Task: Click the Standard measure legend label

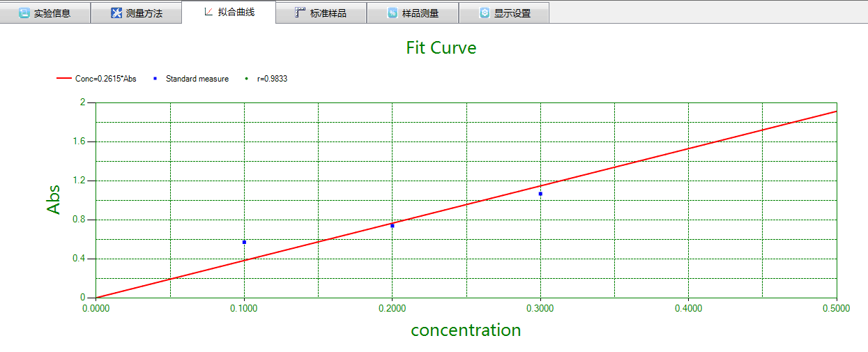Action: point(197,79)
